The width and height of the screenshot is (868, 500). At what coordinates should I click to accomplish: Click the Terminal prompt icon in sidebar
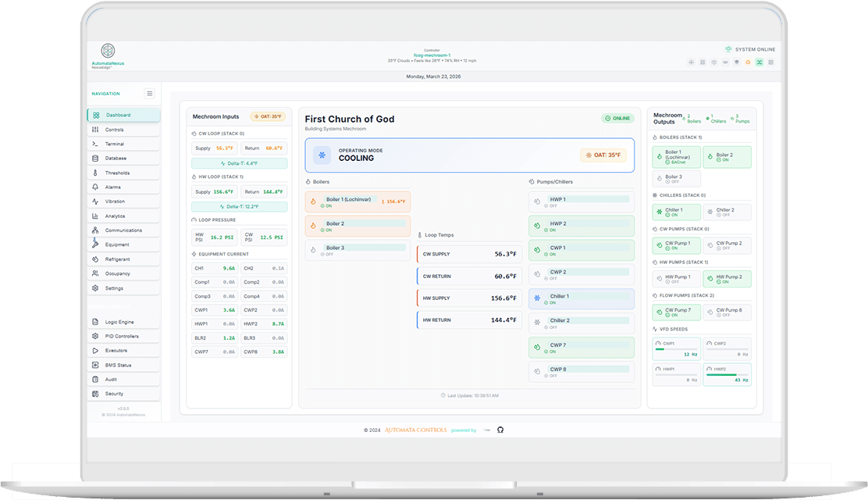click(x=96, y=144)
